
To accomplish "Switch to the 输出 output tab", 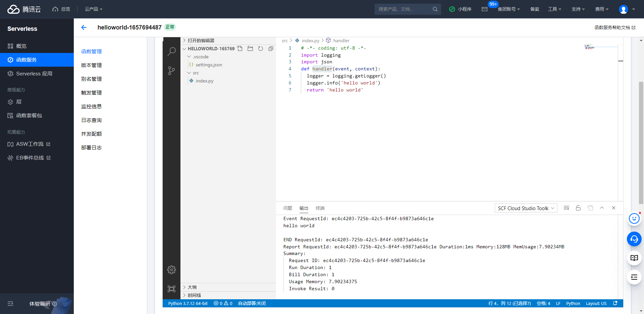I will [304, 208].
